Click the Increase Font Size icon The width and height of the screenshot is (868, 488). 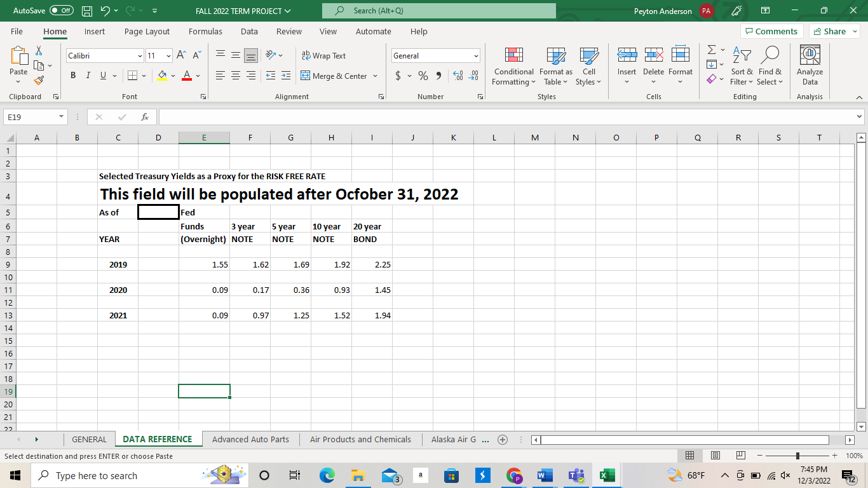(x=182, y=56)
